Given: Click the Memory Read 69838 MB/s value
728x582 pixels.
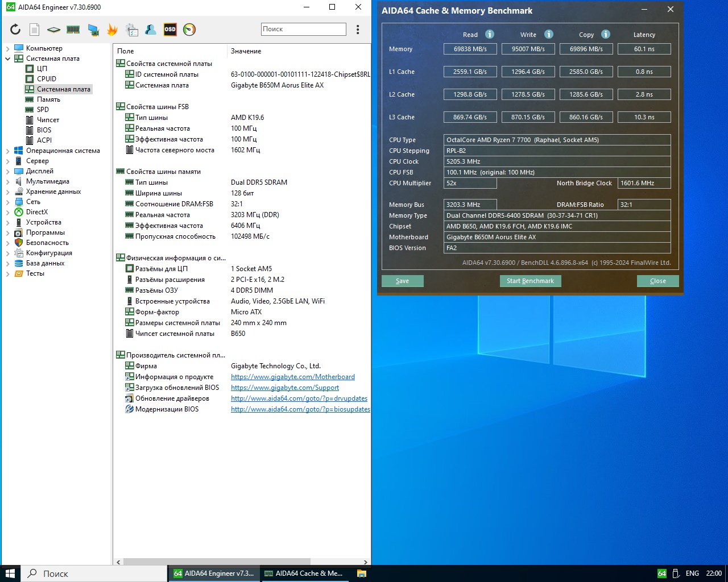Looking at the screenshot, I should coord(470,49).
